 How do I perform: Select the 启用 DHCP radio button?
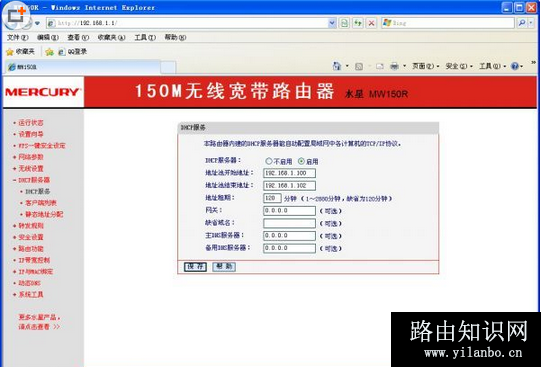[x=301, y=161]
